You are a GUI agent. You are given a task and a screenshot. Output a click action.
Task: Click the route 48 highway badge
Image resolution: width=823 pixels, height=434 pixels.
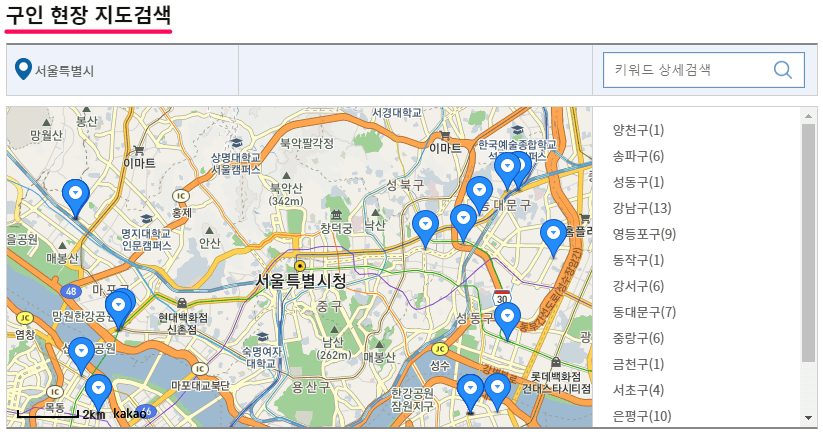71,291
